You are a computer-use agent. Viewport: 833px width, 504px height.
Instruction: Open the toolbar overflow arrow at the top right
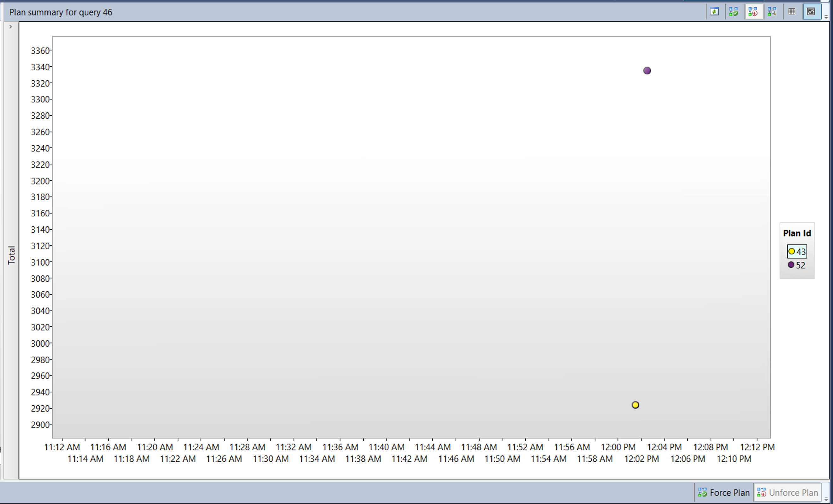pos(826,17)
